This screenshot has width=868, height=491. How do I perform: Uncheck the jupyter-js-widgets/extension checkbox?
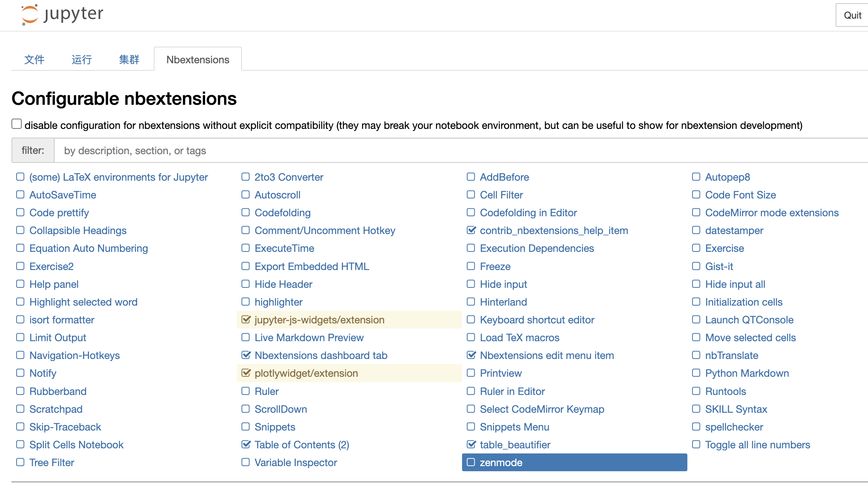(x=246, y=319)
